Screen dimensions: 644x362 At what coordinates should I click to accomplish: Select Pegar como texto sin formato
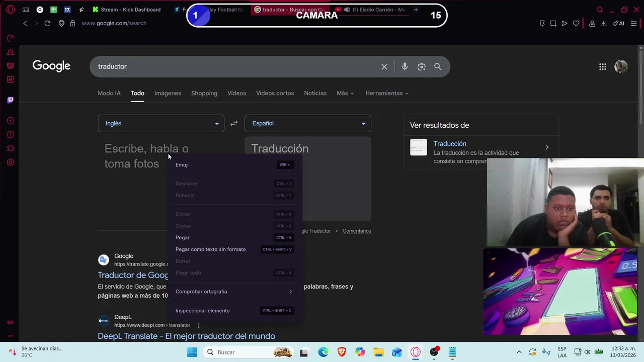(x=234, y=249)
